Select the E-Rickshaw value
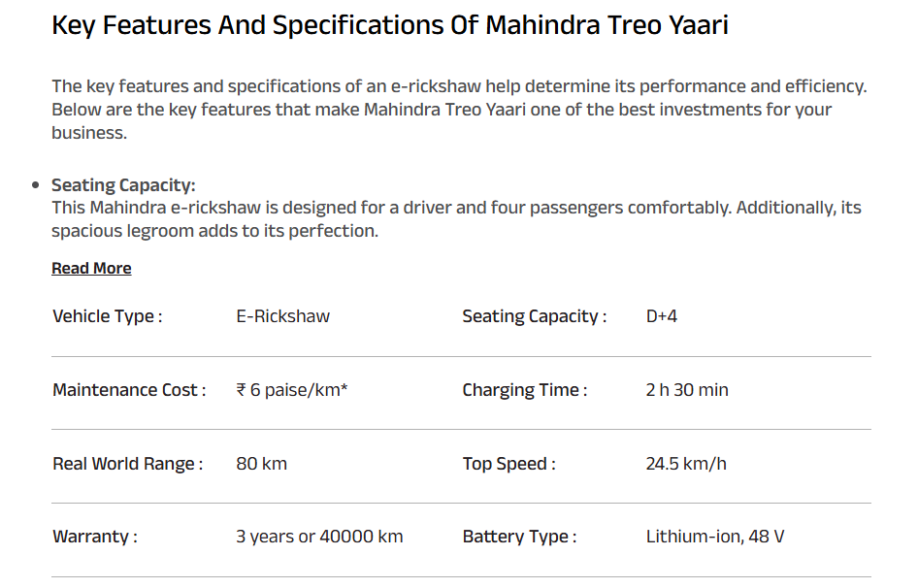The height and width of the screenshot is (588, 918). 282,316
